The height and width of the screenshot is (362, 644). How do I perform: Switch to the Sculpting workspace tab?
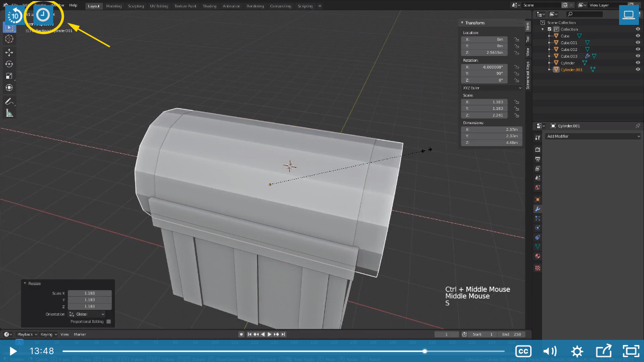[x=136, y=6]
